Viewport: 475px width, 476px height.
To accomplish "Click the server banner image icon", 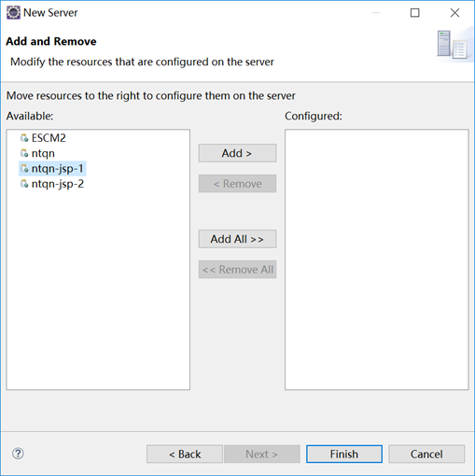I will pyautogui.click(x=453, y=45).
